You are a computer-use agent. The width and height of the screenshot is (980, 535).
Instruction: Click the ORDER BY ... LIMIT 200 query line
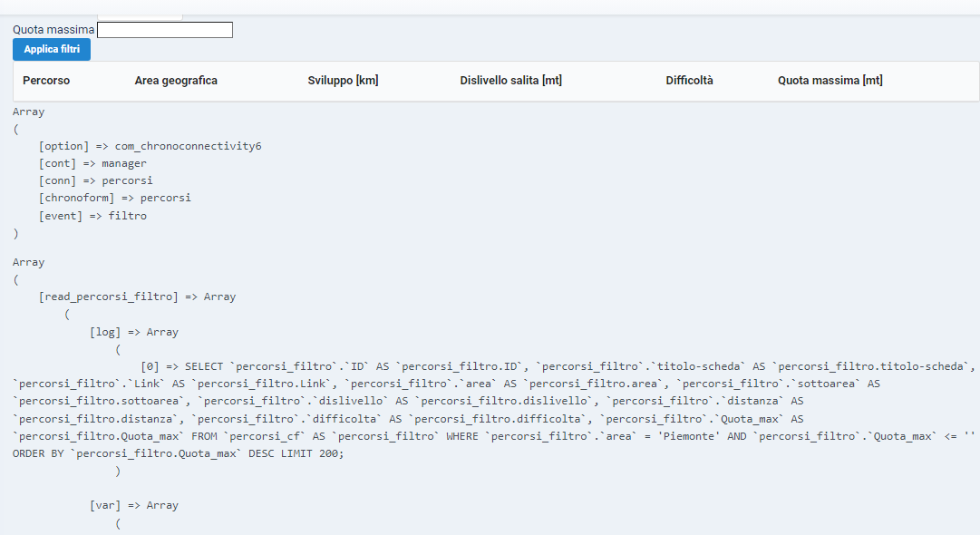click(178, 453)
